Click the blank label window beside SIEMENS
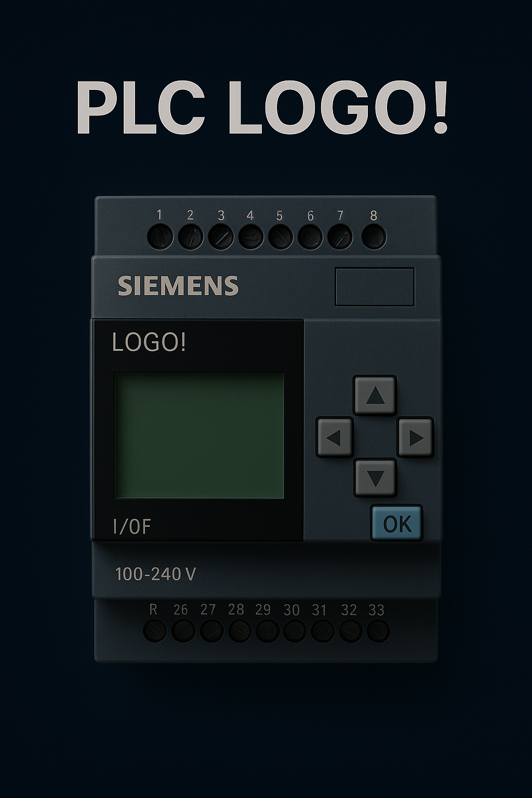The height and width of the screenshot is (798, 532). pyautogui.click(x=375, y=287)
